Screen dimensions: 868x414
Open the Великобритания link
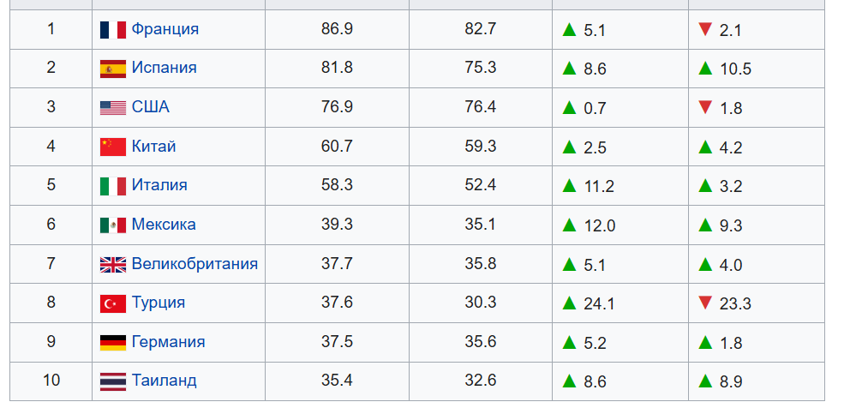195,264
